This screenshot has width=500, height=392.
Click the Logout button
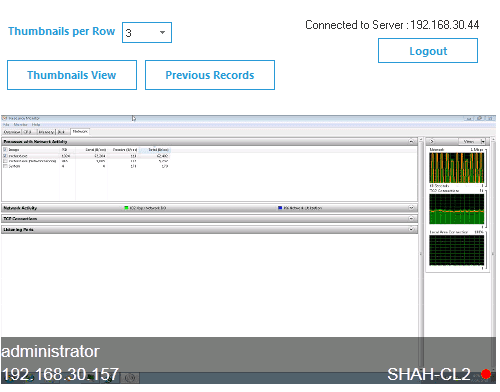point(428,51)
